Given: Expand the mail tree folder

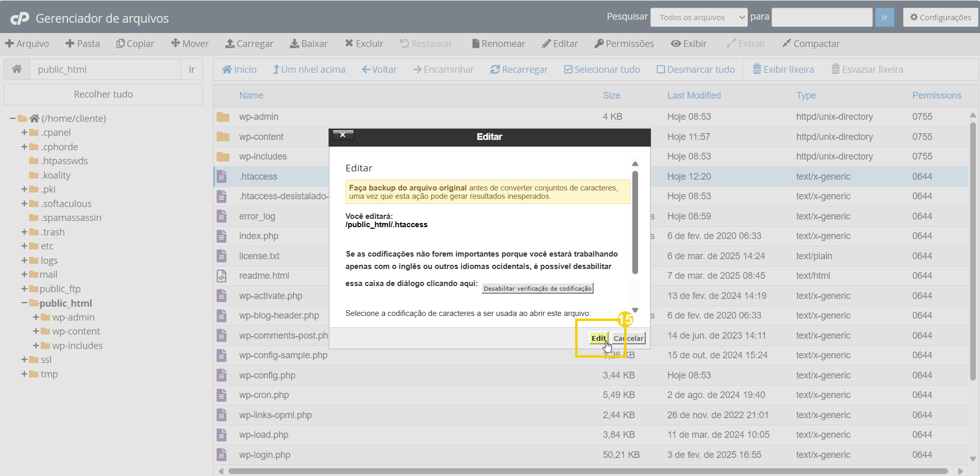Looking at the screenshot, I should [24, 275].
